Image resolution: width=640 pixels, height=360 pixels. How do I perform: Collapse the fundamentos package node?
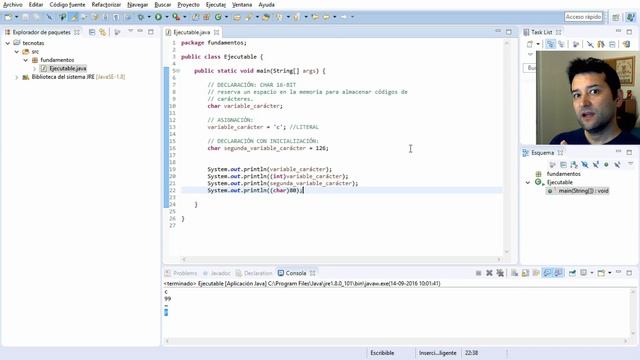[26, 60]
